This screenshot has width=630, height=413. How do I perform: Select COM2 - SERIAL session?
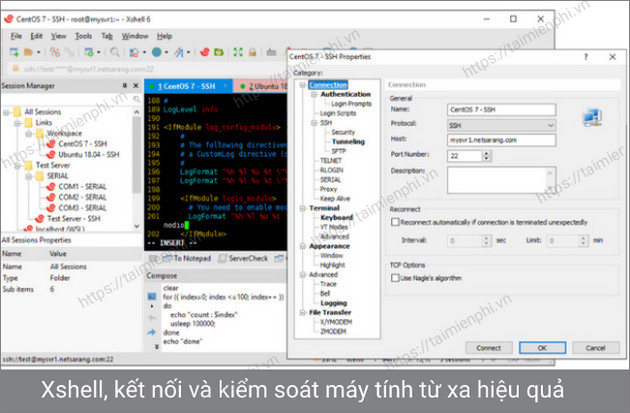pos(82,197)
